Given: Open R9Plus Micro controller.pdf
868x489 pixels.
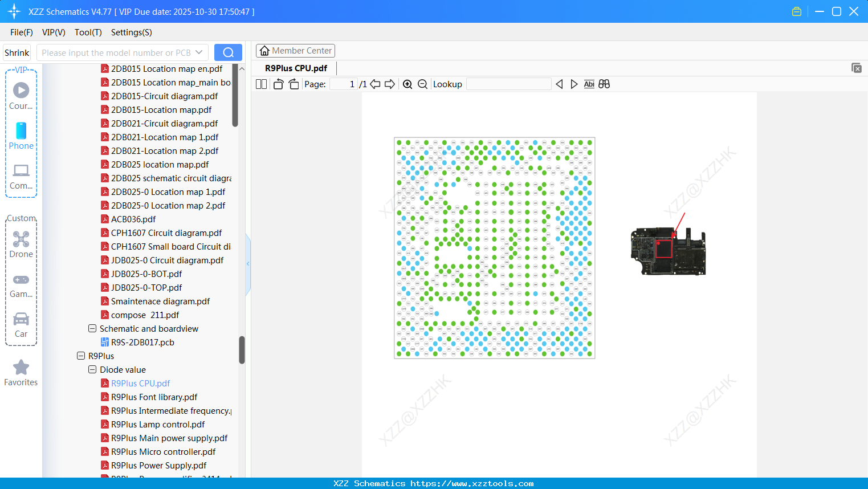Looking at the screenshot, I should pyautogui.click(x=163, y=451).
